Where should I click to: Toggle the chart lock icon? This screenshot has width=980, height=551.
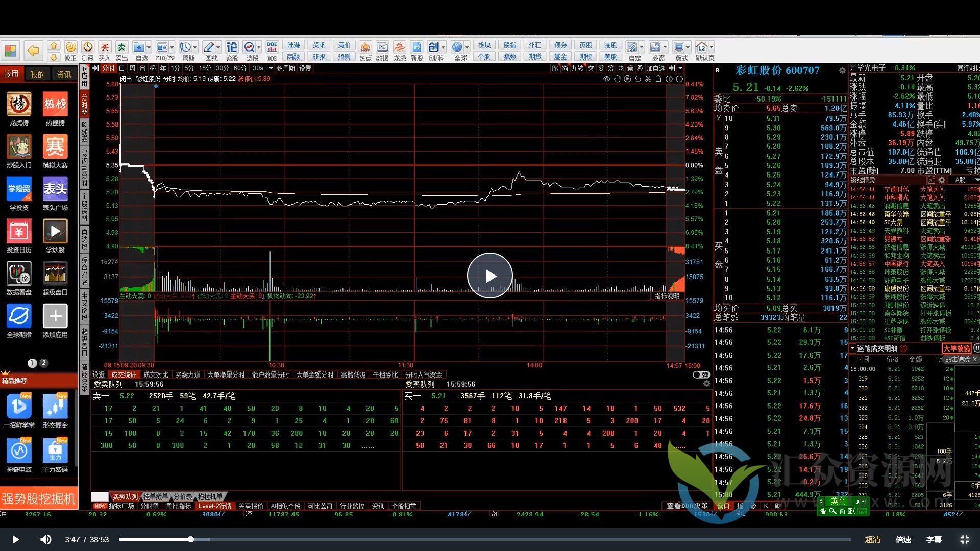tap(658, 79)
